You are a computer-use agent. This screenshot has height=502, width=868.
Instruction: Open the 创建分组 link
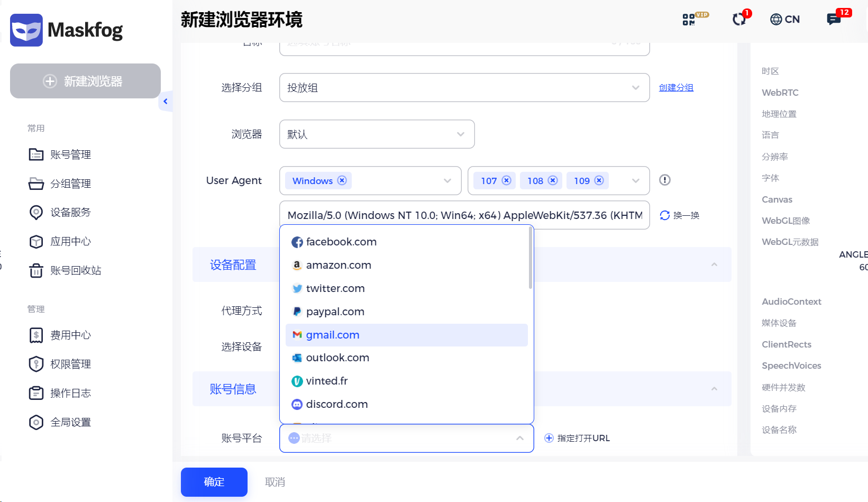[x=676, y=87]
